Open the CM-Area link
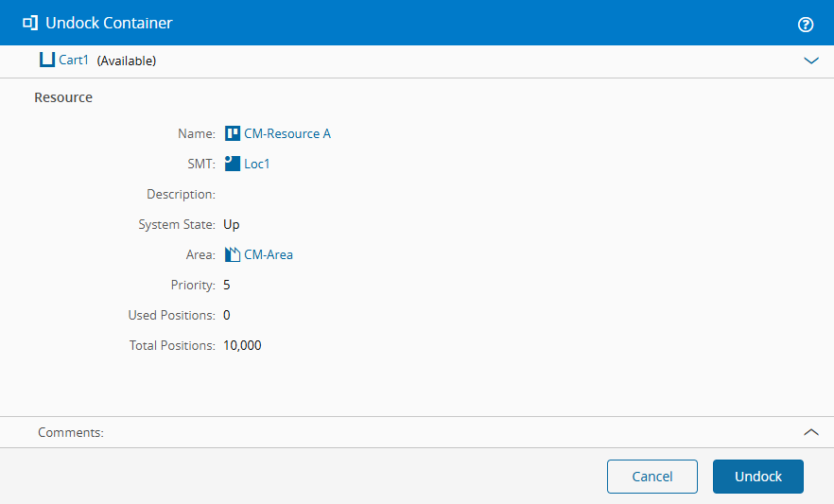 point(269,254)
